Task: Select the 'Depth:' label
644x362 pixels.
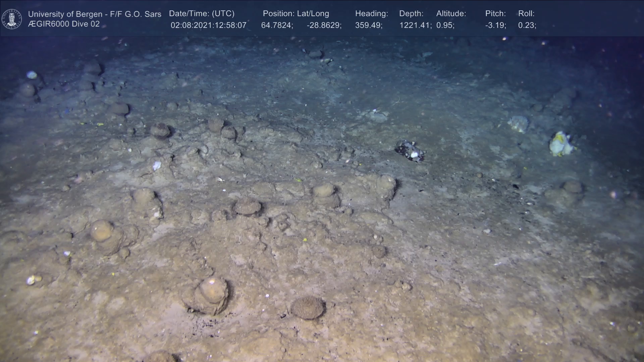Action: [411, 14]
